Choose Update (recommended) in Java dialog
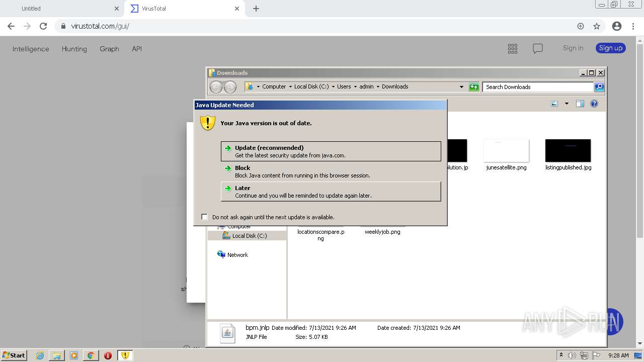 coord(331,151)
